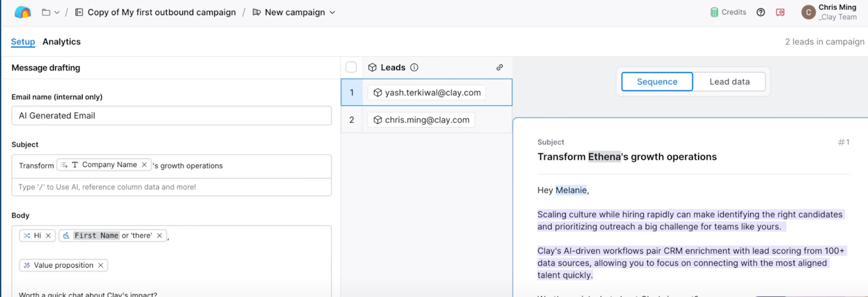Select lead row chris.ming@clay.com
The image size is (868, 297).
pos(426,120)
